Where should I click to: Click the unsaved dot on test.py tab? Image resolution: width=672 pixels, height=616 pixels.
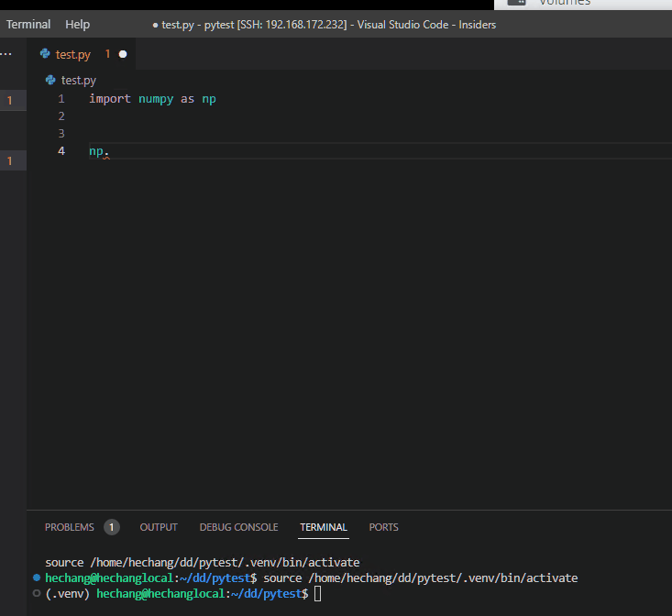tap(123, 54)
